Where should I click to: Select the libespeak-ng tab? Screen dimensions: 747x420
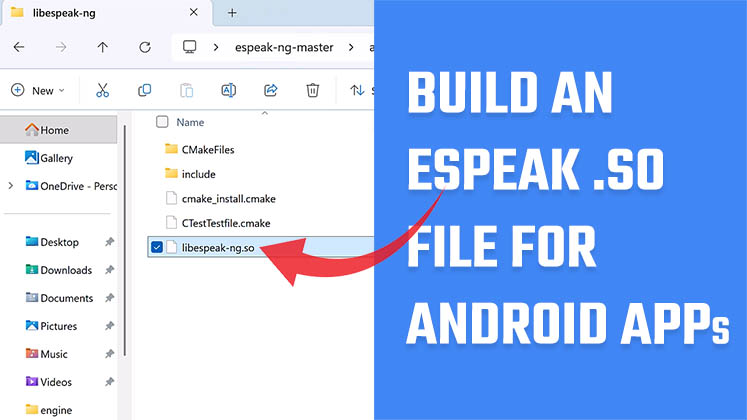[107, 13]
